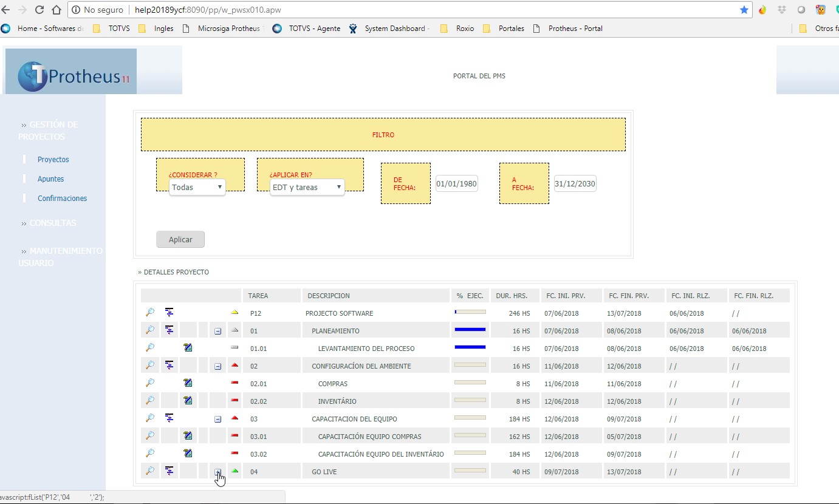The width and height of the screenshot is (839, 504).
Task: Click the DE FECHA date field
Action: point(457,183)
